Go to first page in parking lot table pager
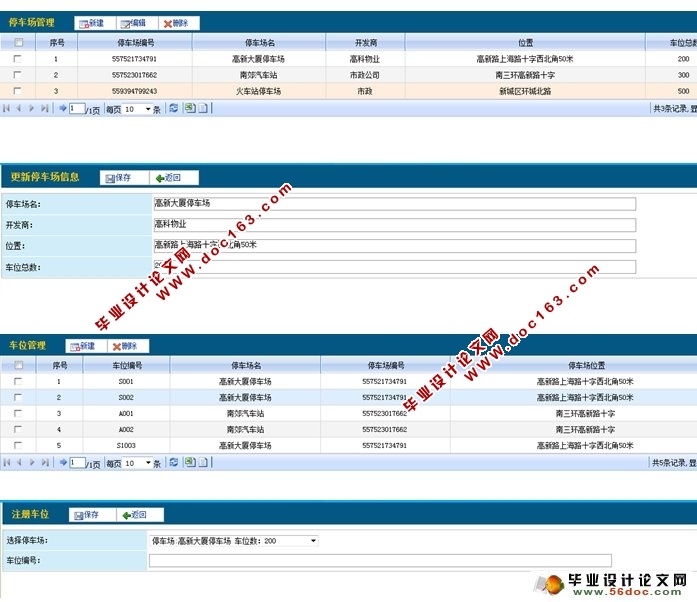 [x=7, y=108]
